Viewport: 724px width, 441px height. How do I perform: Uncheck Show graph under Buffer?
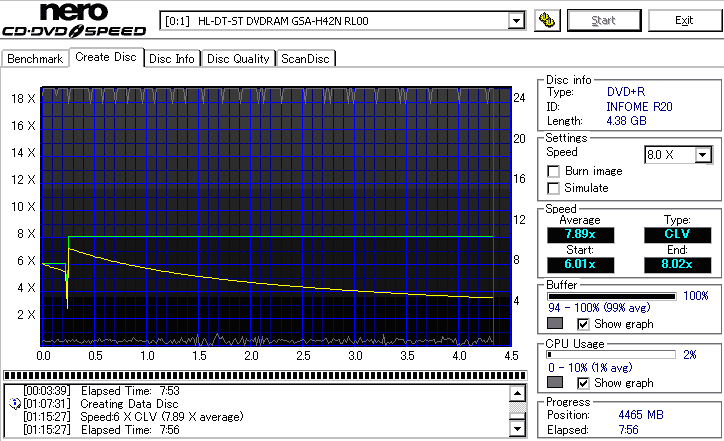click(583, 324)
